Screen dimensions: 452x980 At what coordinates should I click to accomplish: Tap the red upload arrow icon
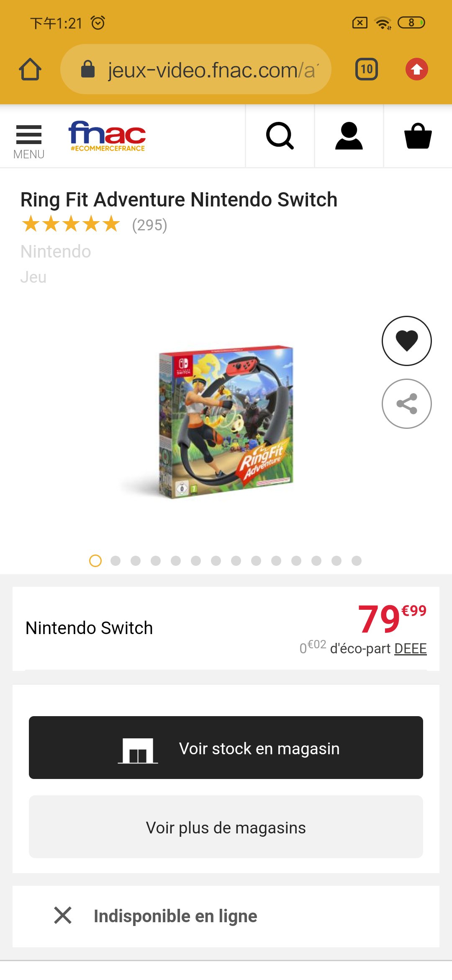[x=416, y=69]
